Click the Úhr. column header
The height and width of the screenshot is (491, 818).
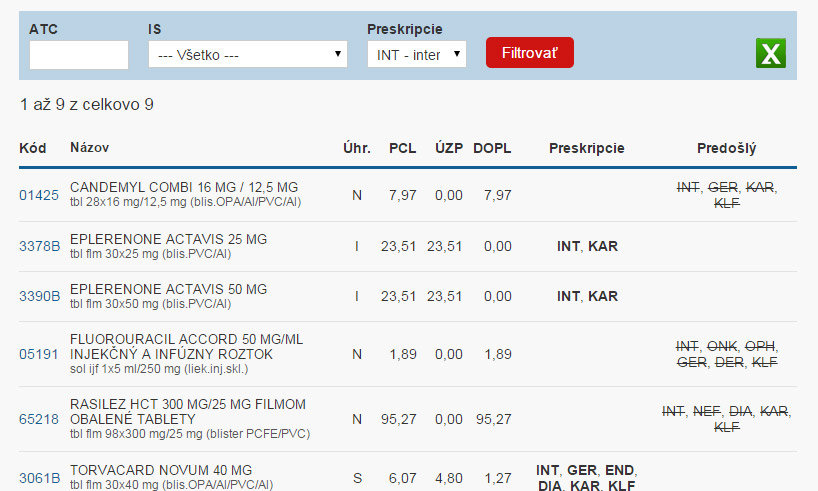tap(357, 148)
